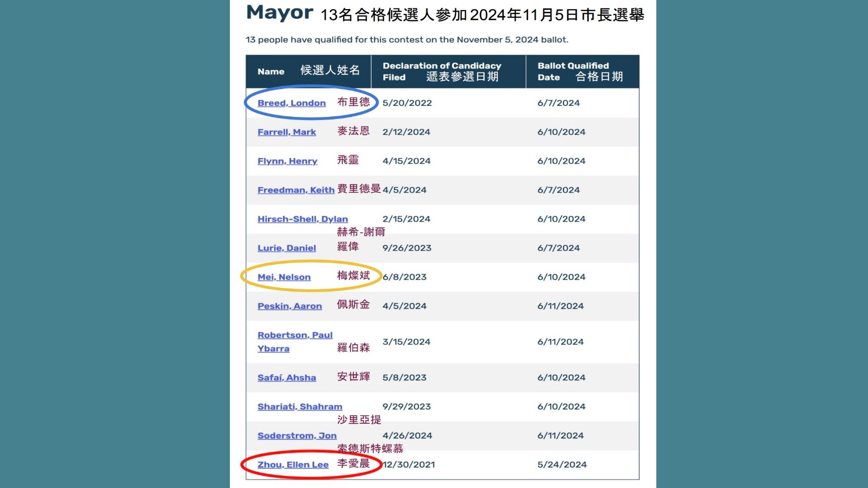Open Jon Soderstrom's candidate link
This screenshot has height=488, width=868.
click(296, 435)
